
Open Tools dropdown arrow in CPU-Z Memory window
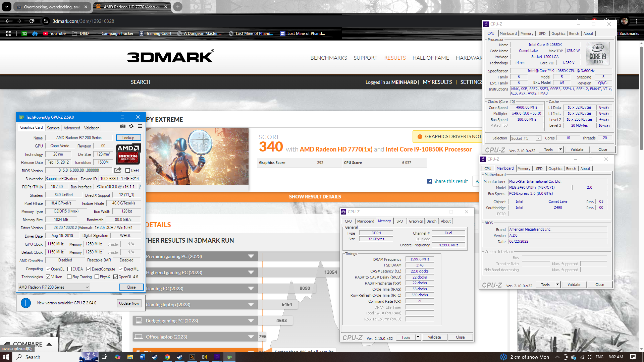pyautogui.click(x=418, y=337)
